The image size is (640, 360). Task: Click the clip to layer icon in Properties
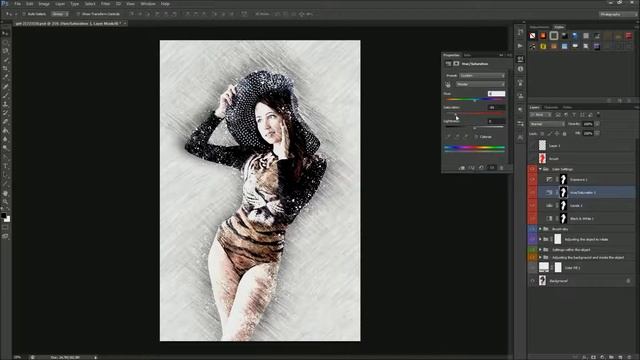[462, 168]
